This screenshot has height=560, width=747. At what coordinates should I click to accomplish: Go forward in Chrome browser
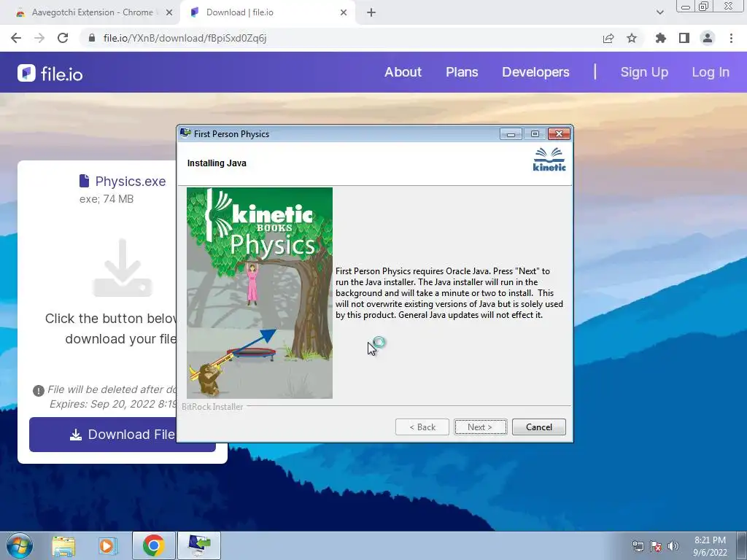[39, 38]
